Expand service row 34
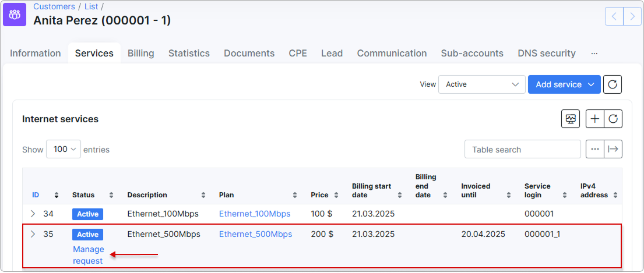 pos(33,214)
